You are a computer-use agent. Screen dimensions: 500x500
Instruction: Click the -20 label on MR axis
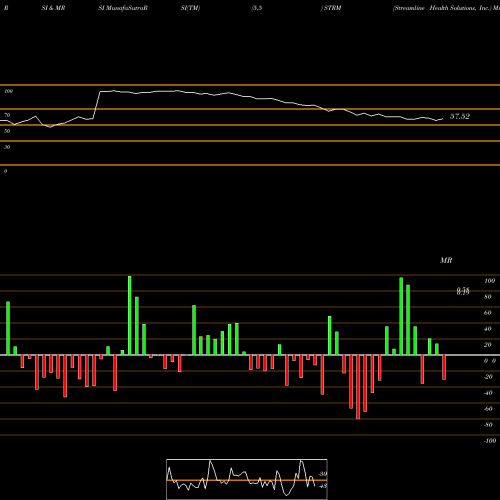[x=488, y=377]
